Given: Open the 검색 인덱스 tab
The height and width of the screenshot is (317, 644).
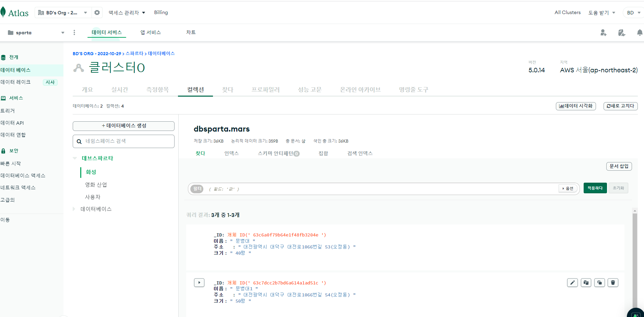Looking at the screenshot, I should coord(360,153).
